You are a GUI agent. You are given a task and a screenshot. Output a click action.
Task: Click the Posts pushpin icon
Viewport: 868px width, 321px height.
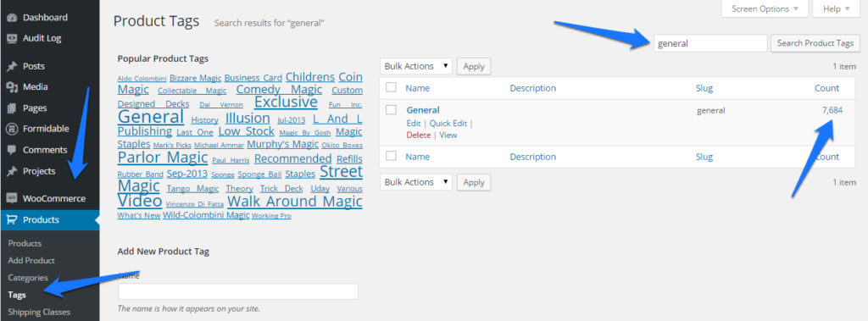(x=12, y=66)
